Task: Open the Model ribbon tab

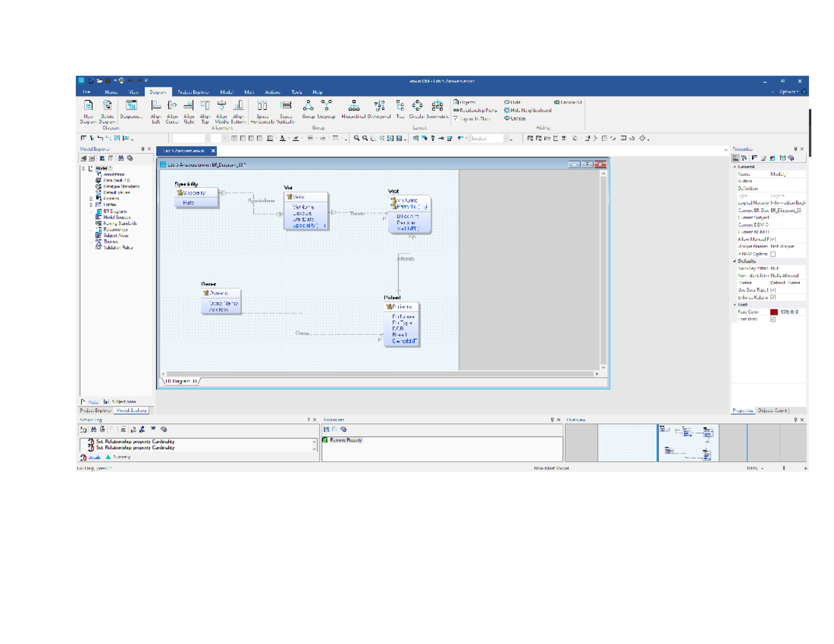Action: pyautogui.click(x=227, y=92)
